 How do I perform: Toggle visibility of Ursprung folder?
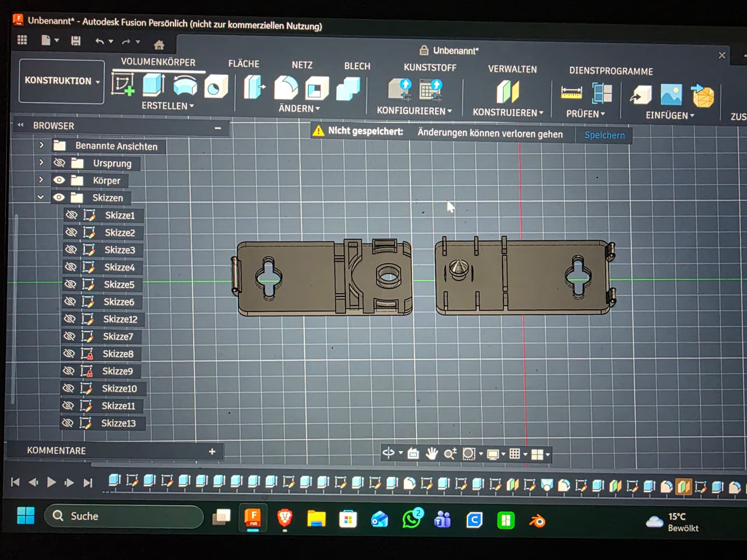point(59,163)
